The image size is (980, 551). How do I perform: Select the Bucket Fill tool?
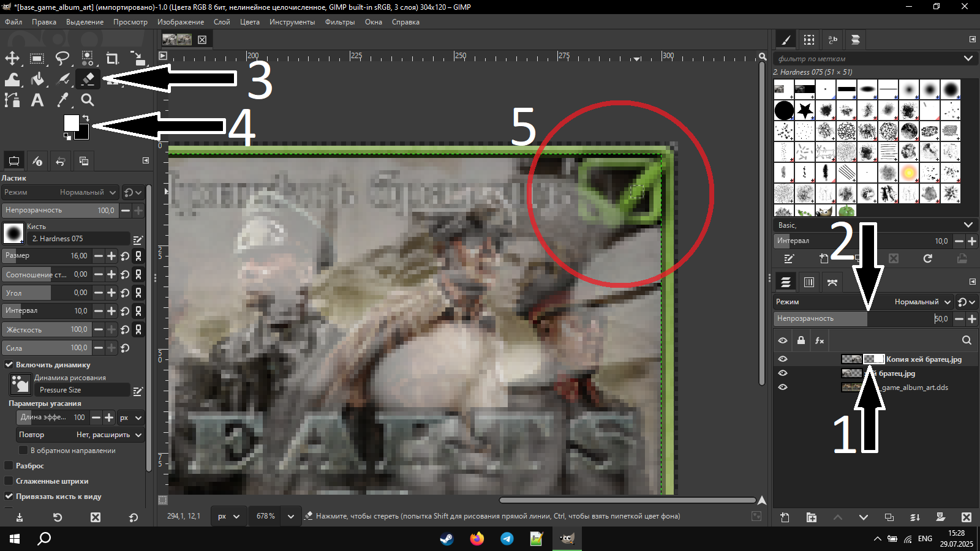tap(37, 79)
